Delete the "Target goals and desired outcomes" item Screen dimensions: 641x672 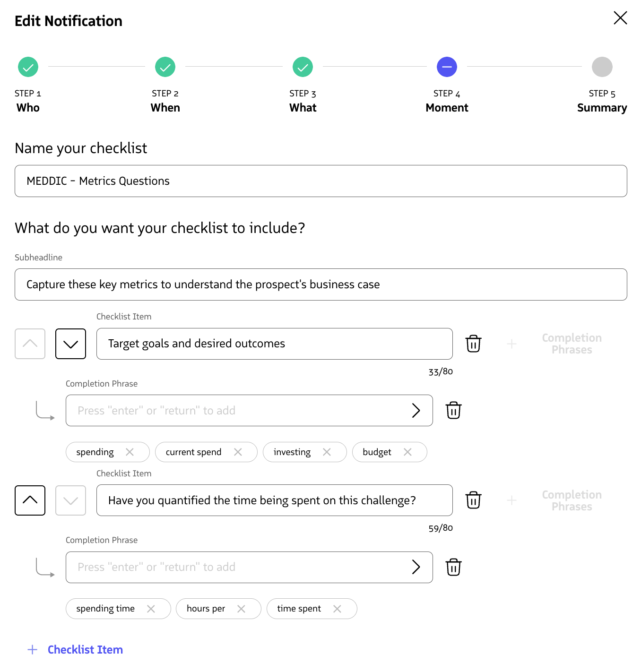pyautogui.click(x=473, y=344)
